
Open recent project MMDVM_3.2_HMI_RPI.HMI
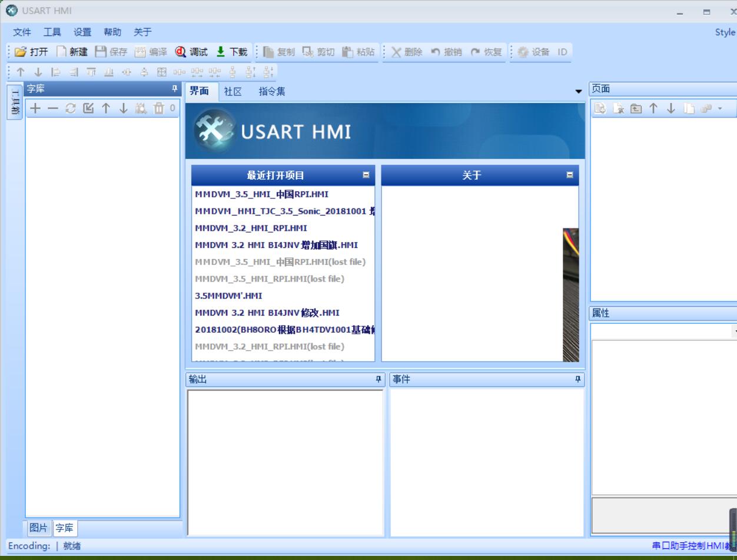coord(251,228)
